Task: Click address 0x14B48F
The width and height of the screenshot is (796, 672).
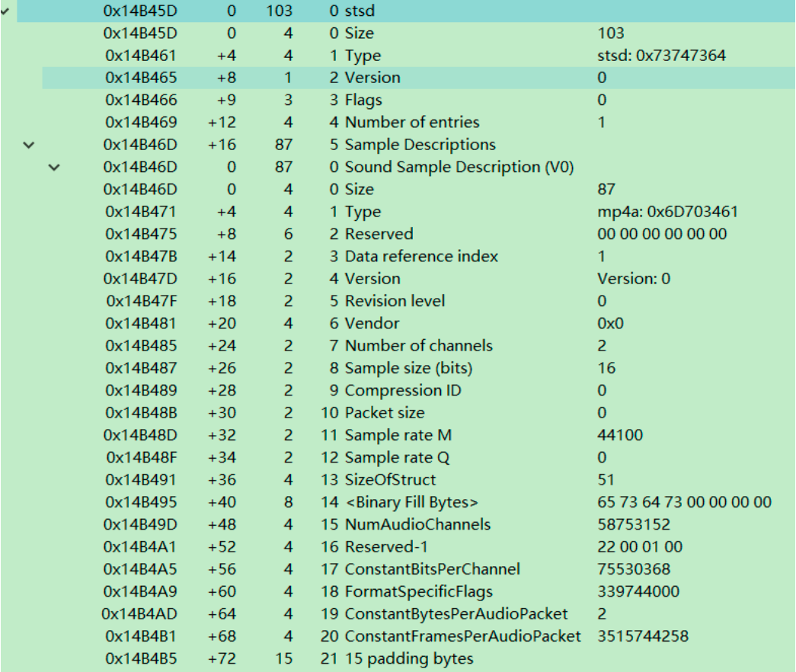Action: pos(142,458)
